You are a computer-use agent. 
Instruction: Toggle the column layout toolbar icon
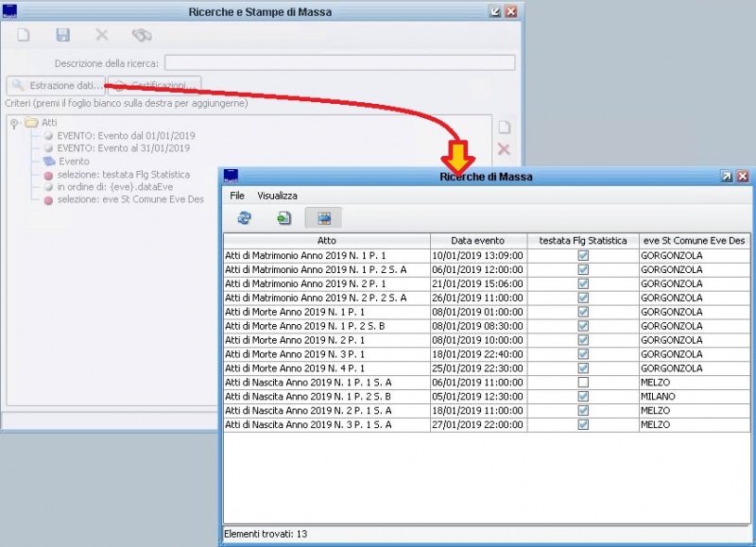click(324, 218)
